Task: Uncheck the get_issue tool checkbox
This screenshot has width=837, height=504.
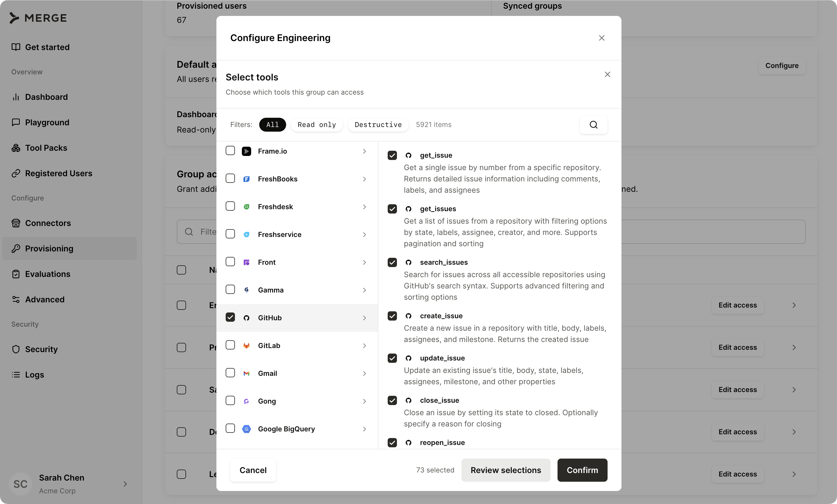Action: (x=392, y=156)
